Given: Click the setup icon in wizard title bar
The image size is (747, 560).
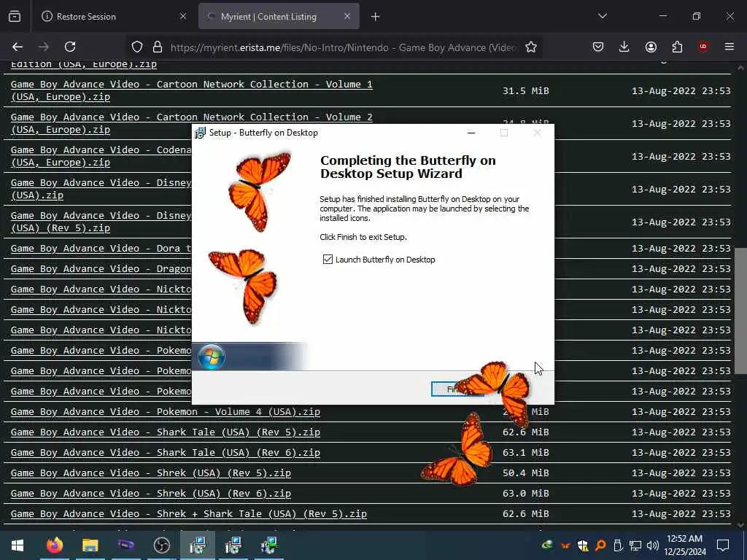Looking at the screenshot, I should [200, 133].
